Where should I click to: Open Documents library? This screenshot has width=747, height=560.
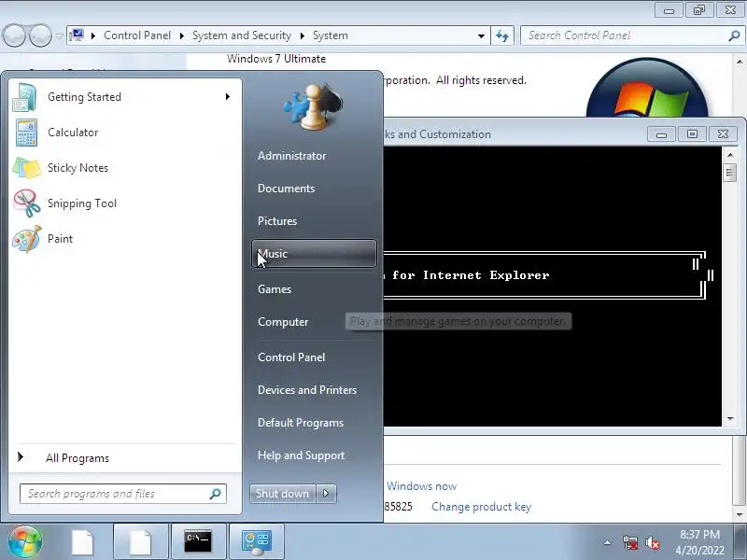pos(314,189)
